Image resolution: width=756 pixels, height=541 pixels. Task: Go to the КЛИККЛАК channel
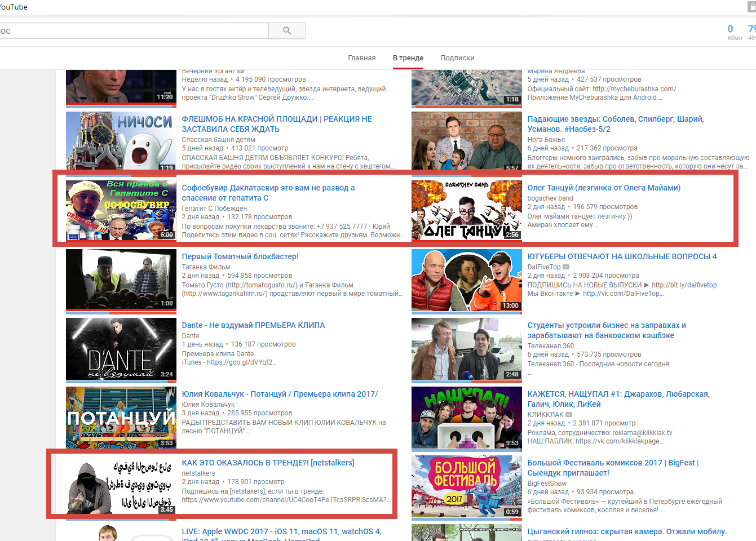click(545, 415)
